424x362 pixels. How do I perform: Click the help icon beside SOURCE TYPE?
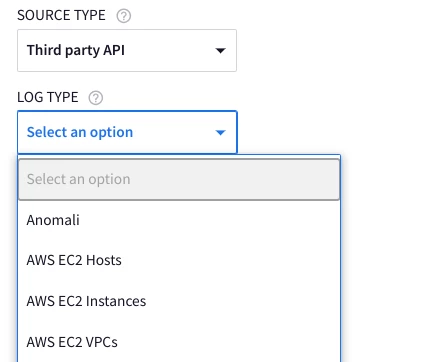click(124, 16)
